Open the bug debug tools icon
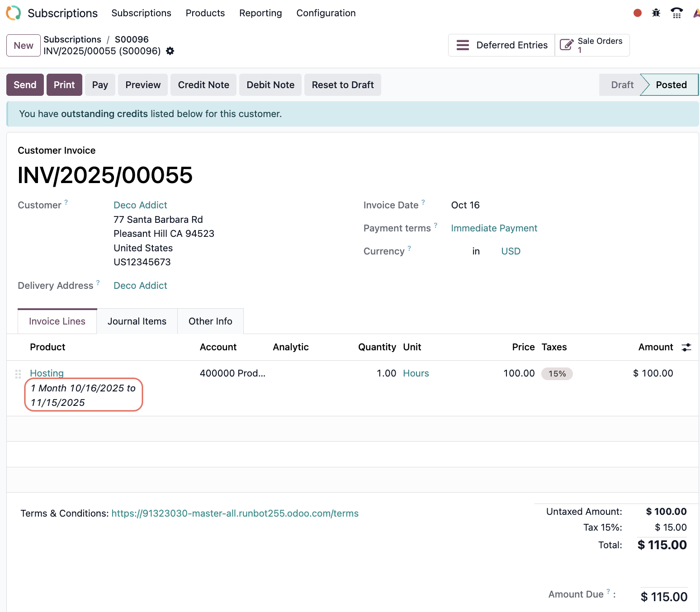The image size is (700, 612). (656, 13)
